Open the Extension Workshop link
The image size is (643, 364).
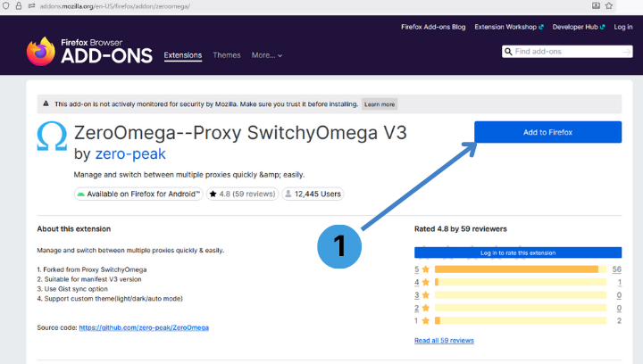pyautogui.click(x=509, y=27)
